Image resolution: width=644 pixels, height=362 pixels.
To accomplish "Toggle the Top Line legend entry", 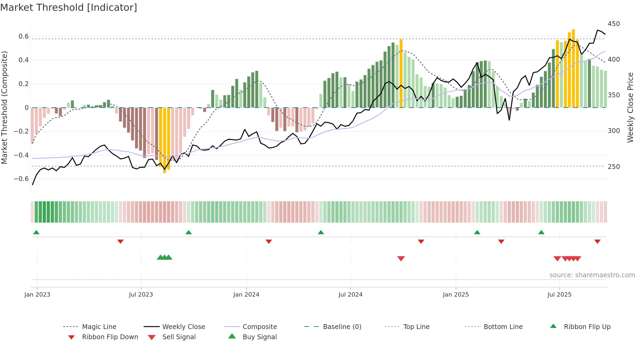I will click(407, 327).
